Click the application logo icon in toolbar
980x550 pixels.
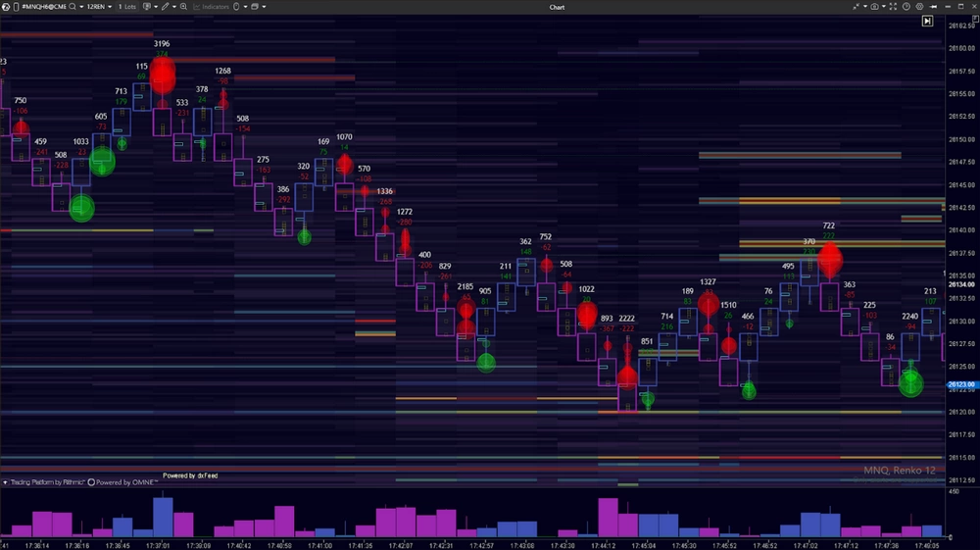(x=6, y=6)
